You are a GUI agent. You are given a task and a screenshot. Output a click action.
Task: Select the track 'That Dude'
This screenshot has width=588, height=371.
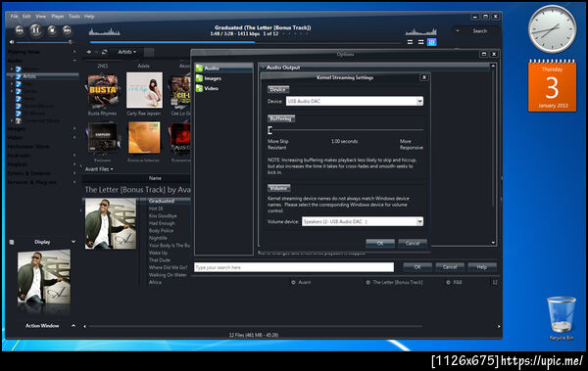pyautogui.click(x=160, y=260)
